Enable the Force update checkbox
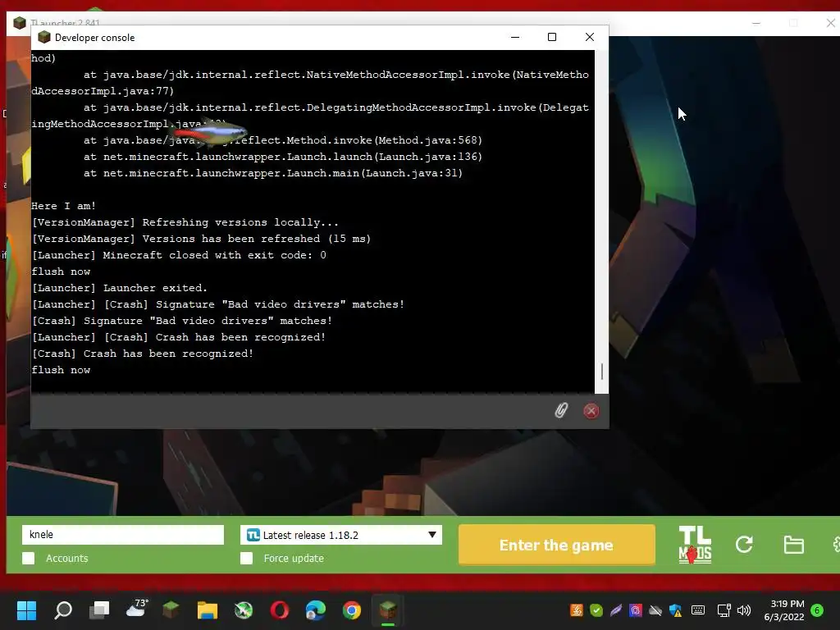 pyautogui.click(x=246, y=558)
